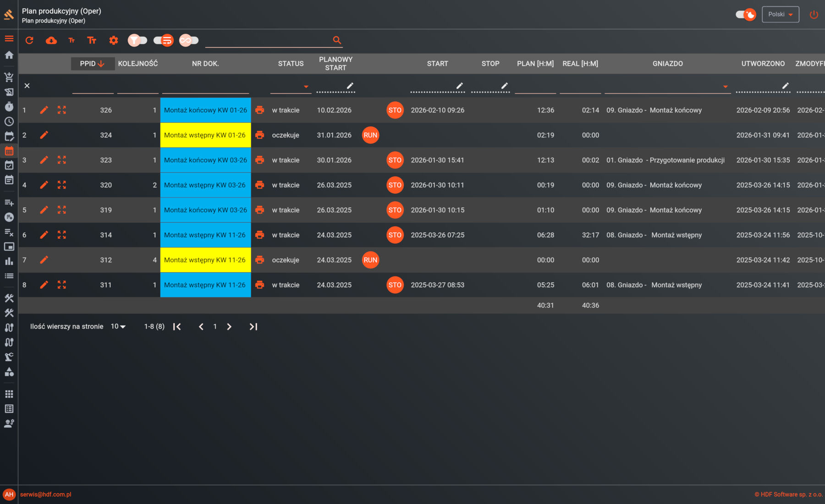Decrease font size with small Tt icon

point(71,40)
